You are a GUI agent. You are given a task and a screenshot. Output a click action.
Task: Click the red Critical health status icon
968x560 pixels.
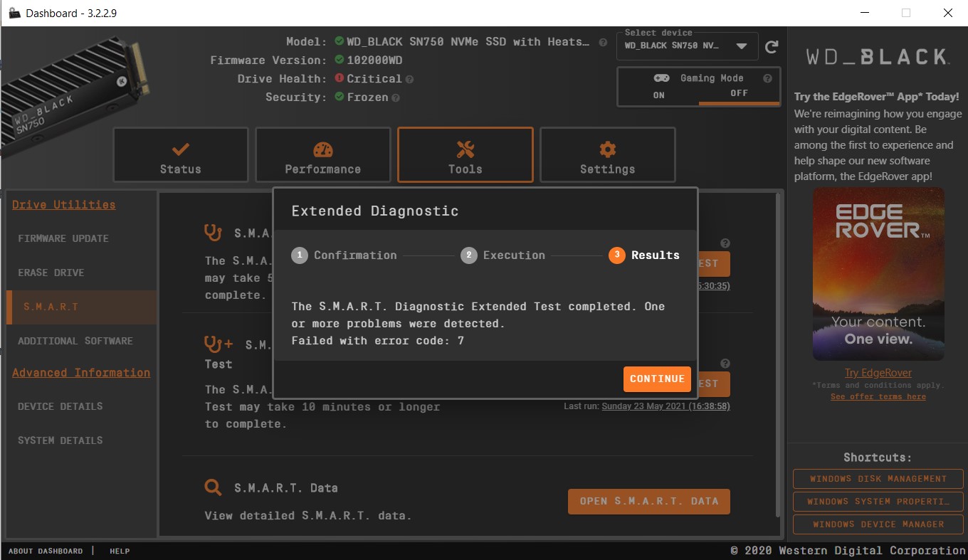340,78
